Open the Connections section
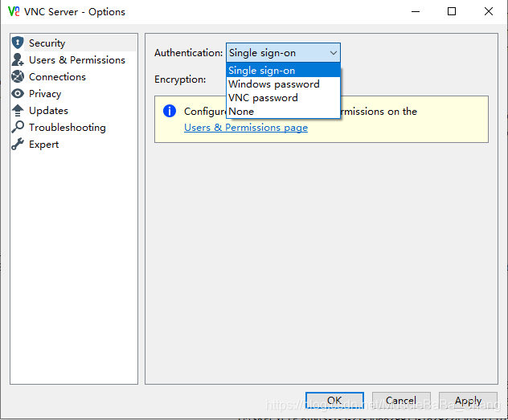Image resolution: width=508 pixels, height=420 pixels. coord(74,76)
